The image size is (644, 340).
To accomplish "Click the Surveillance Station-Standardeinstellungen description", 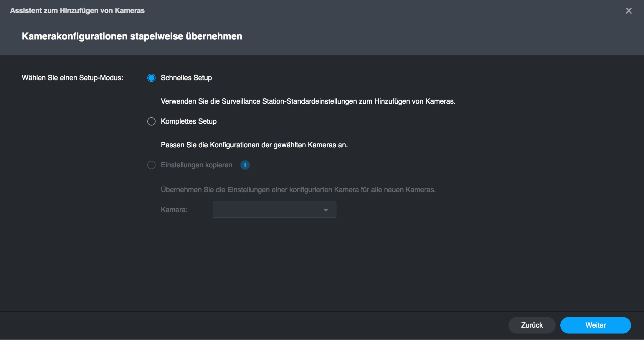I will click(308, 101).
